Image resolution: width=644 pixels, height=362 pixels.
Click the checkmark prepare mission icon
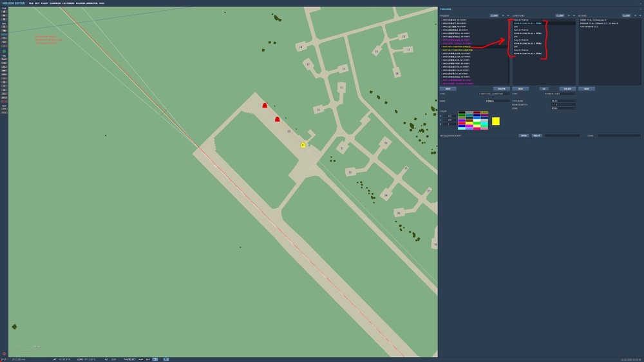[5, 46]
